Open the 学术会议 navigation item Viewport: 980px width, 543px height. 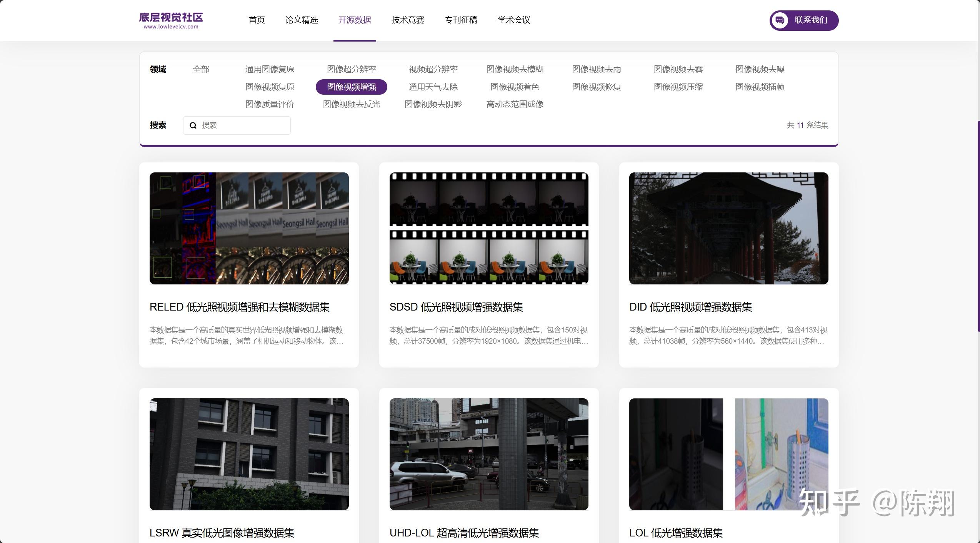[514, 20]
